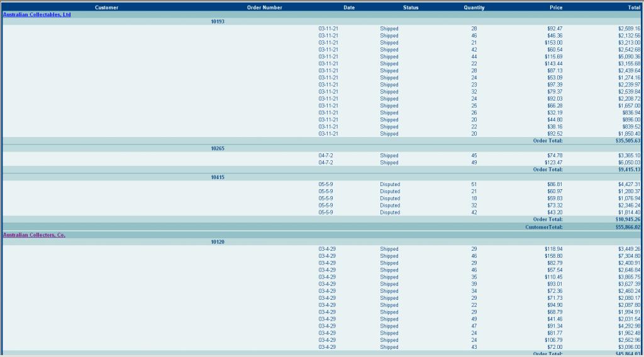
Task: Click the row total $6,050.03
Action: coord(629,162)
